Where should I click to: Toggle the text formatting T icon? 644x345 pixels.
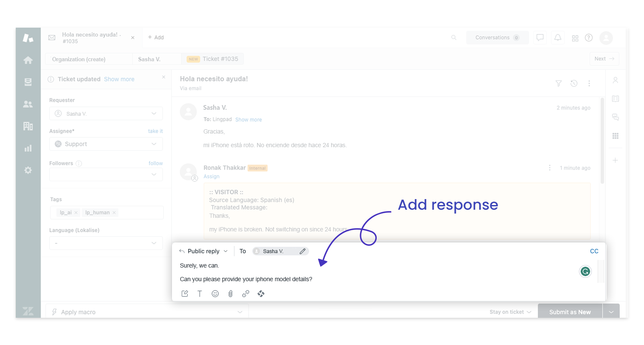[x=200, y=294]
